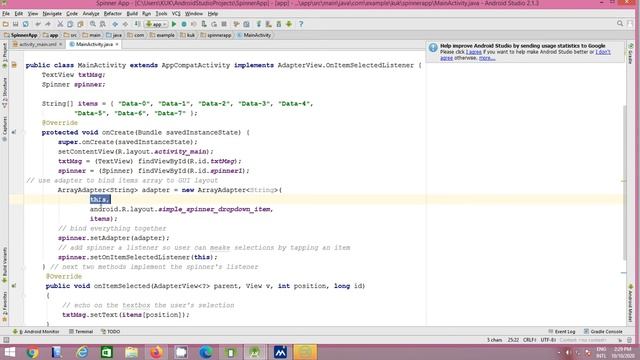
Task: Click the Debug app bug icon
Action: (x=184, y=24)
